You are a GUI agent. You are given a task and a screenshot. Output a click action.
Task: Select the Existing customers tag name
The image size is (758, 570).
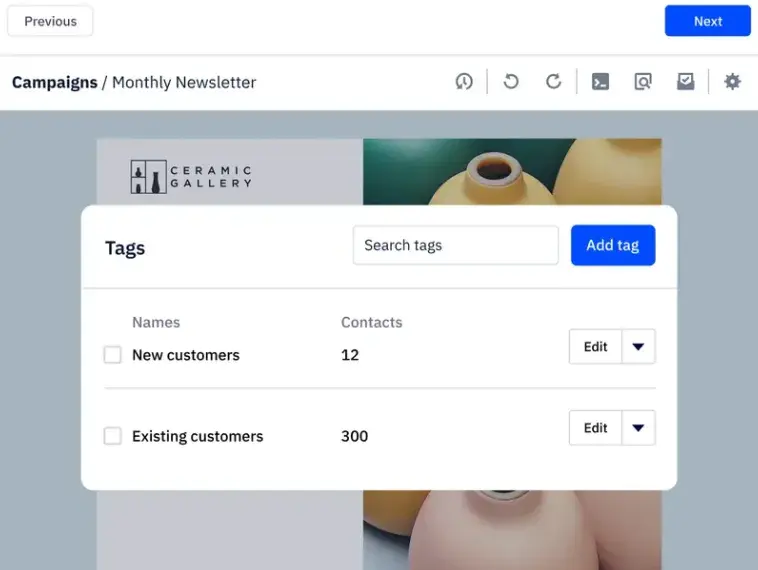(x=198, y=436)
